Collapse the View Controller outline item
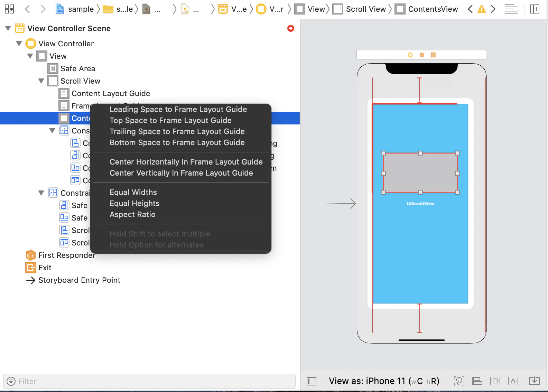Image resolution: width=548 pixels, height=392 pixels. (x=19, y=44)
